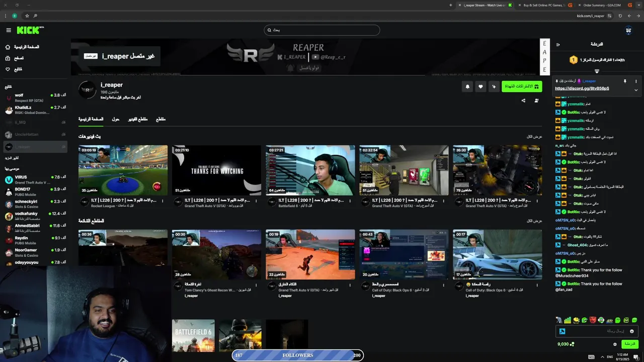Viewport: 644px width, 362px height.
Task: Open the 03:05:19 Rocket League video thumbnail
Action: (123, 170)
